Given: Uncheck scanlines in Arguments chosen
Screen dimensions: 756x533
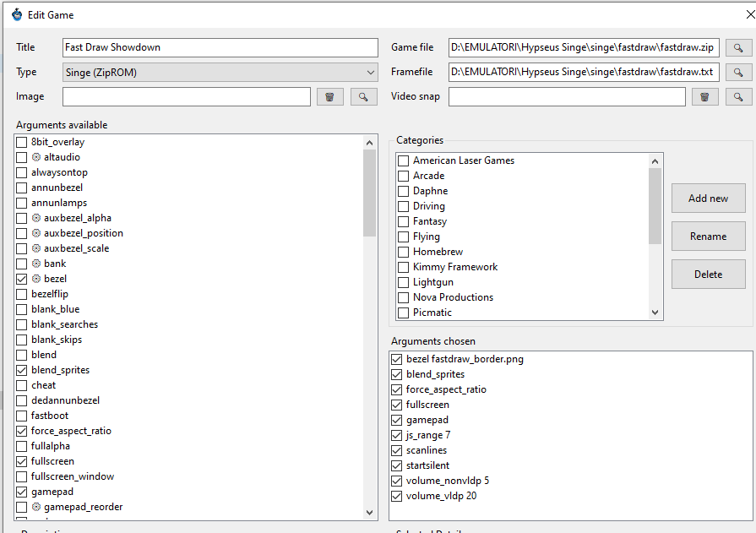Looking at the screenshot, I should 397,450.
